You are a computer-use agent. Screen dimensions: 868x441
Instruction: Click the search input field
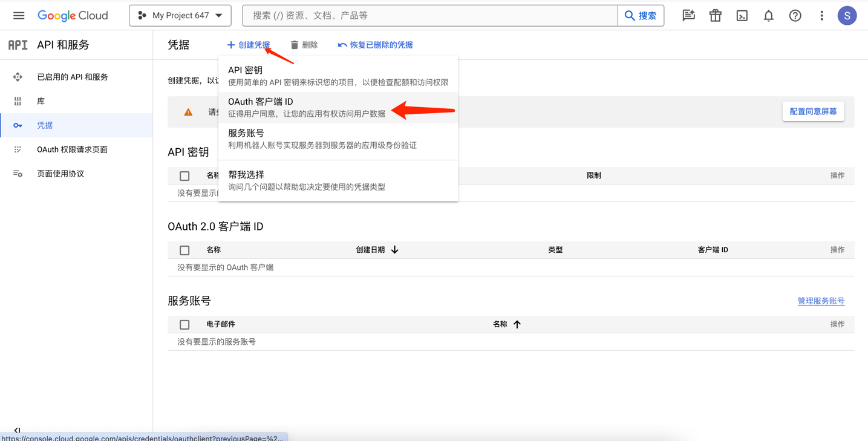coord(430,16)
